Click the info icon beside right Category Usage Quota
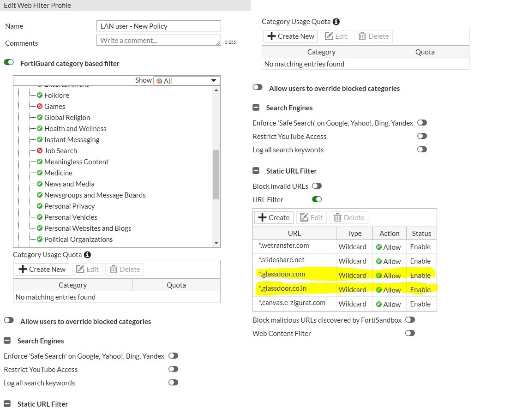 click(x=336, y=22)
